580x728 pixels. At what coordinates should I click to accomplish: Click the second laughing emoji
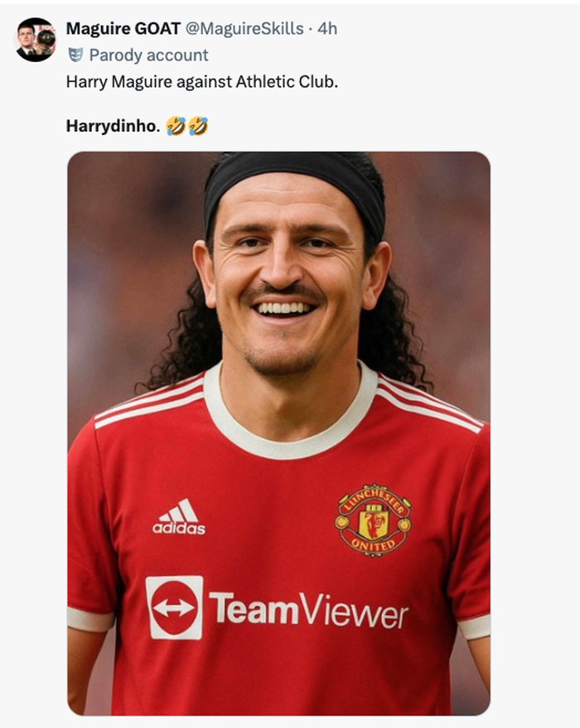[x=197, y=126]
